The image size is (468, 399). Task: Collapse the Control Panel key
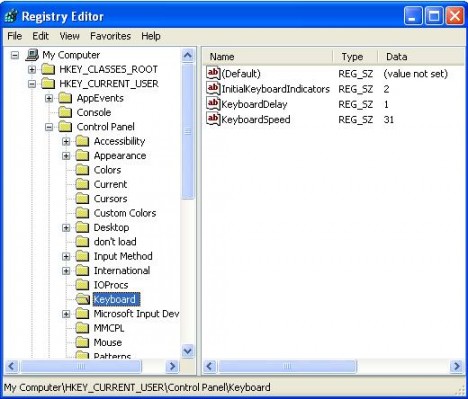point(49,127)
